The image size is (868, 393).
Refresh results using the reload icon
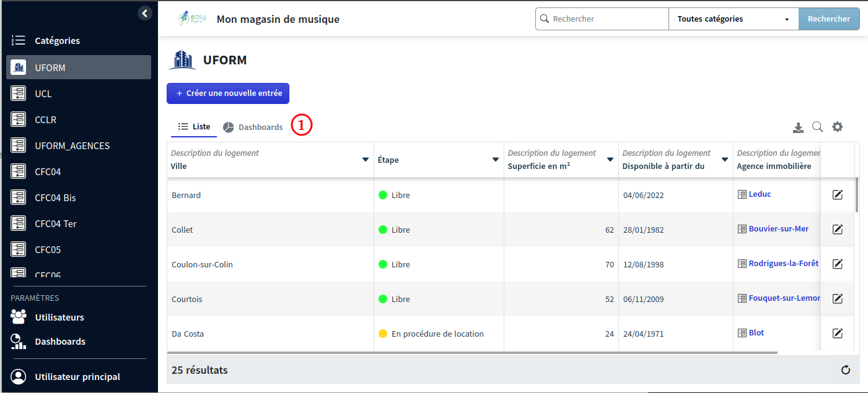click(846, 369)
